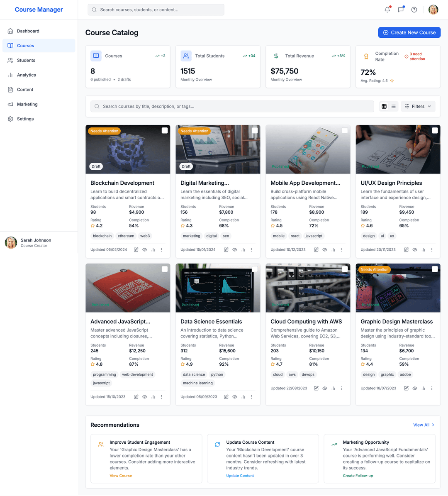Screen dimensions: 448x496
Task: Expand View All recommendations chevron
Action: point(433,425)
